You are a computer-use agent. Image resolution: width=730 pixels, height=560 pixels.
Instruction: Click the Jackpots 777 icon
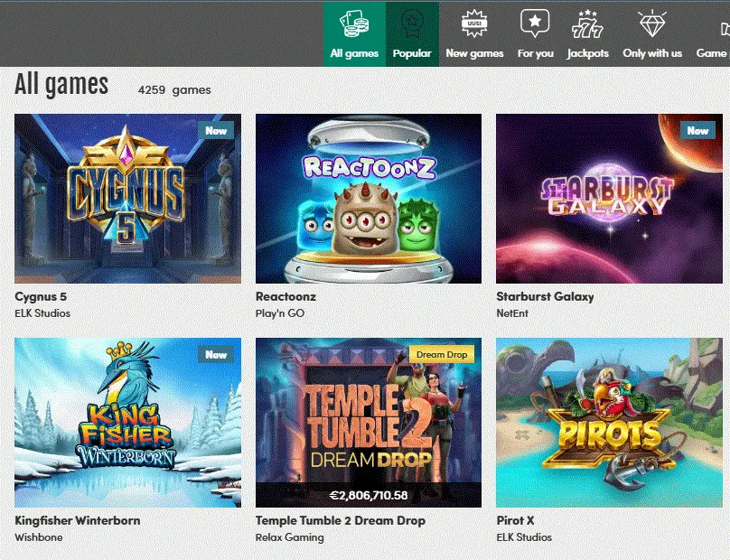click(587, 24)
